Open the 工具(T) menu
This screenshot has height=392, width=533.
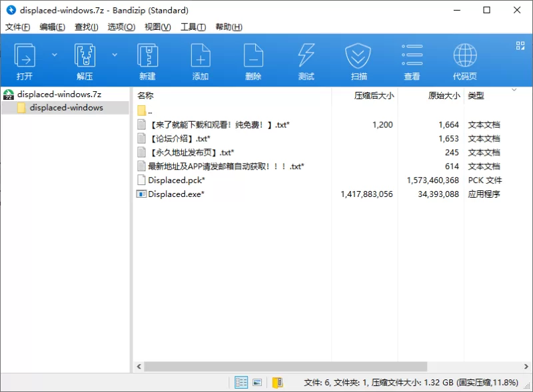pos(193,27)
